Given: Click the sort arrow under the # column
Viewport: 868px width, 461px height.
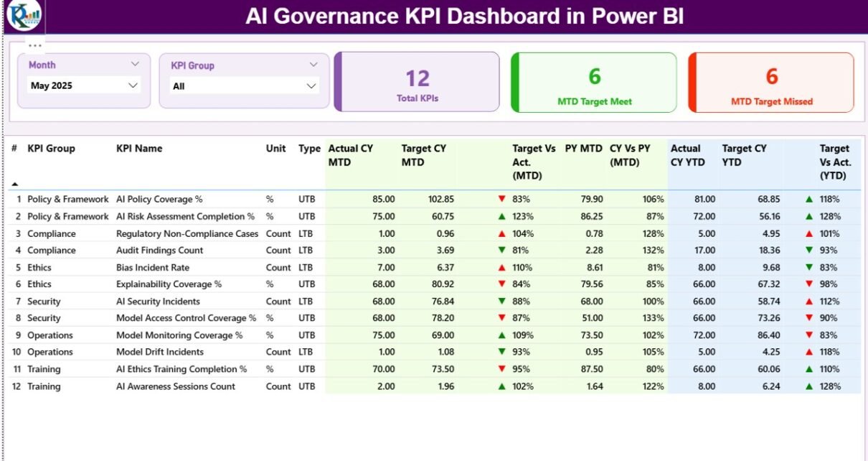Looking at the screenshot, I should [x=15, y=185].
